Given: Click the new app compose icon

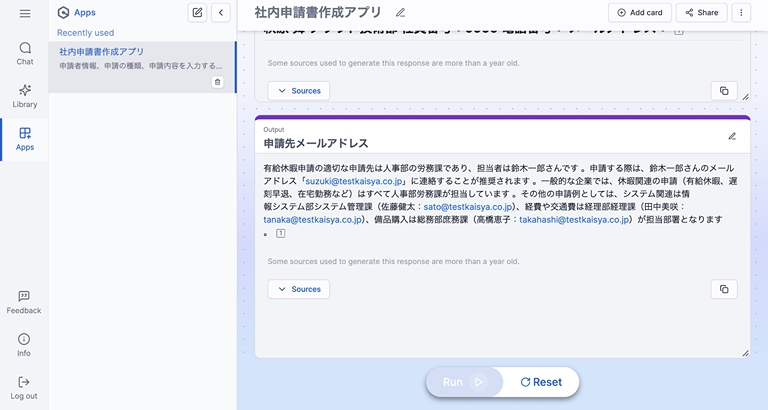Looking at the screenshot, I should pos(197,13).
